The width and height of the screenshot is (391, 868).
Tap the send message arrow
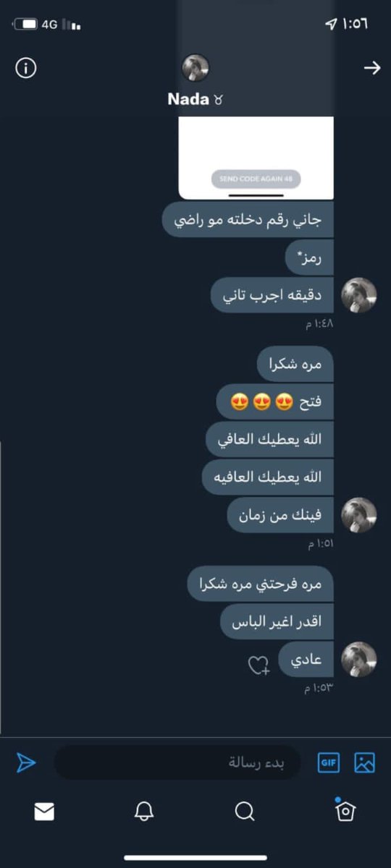(26, 762)
